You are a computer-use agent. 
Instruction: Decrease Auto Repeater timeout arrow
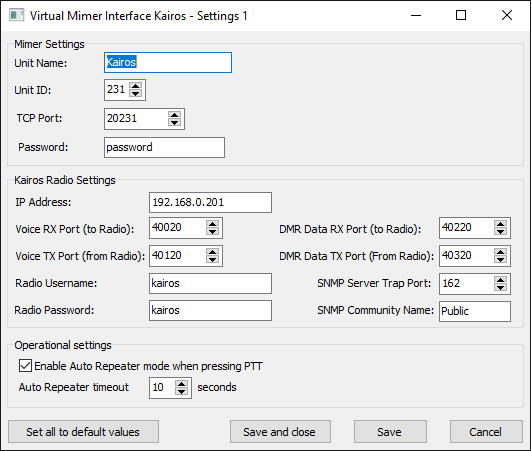coord(182,391)
